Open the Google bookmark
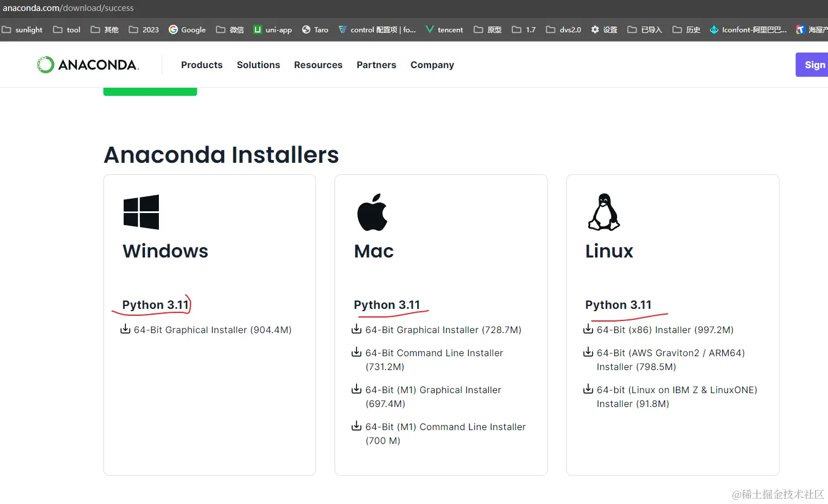The image size is (828, 504). 187,29
